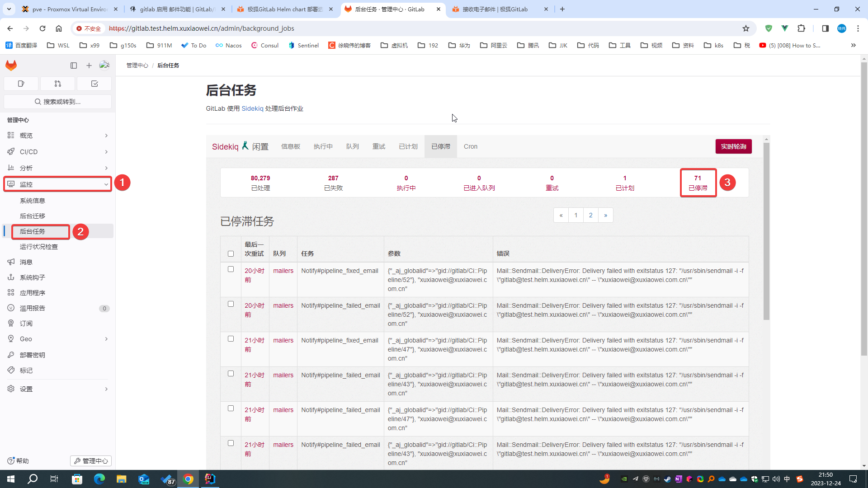Select all stopped tasks checkbox
868x488 pixels.
pyautogui.click(x=231, y=253)
